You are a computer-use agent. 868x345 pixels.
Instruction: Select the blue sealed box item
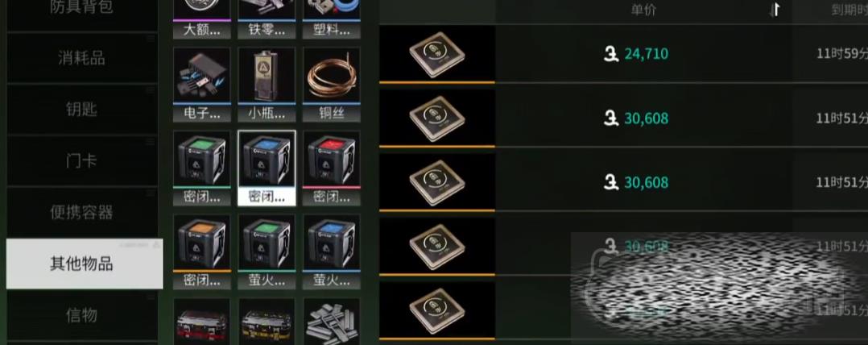(267, 168)
